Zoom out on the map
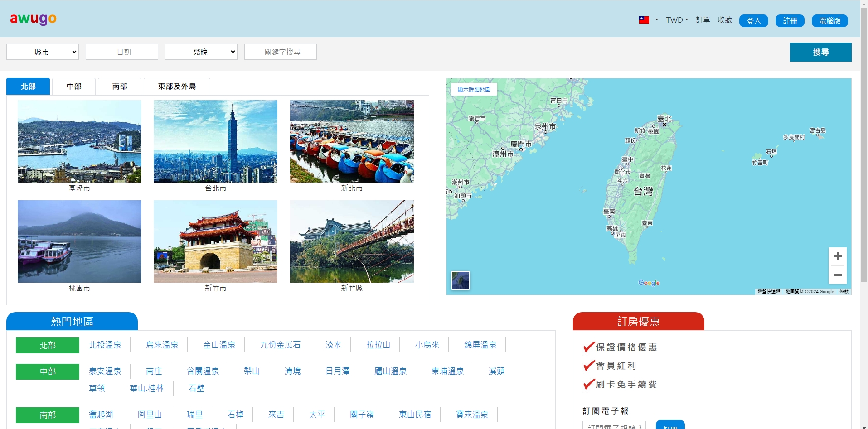This screenshot has height=429, width=868. (837, 275)
